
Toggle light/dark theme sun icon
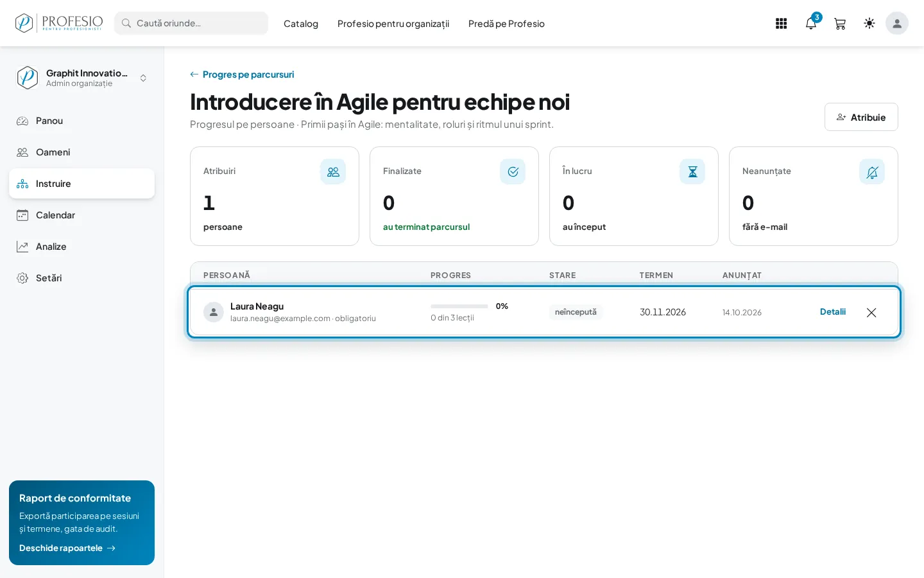[869, 23]
